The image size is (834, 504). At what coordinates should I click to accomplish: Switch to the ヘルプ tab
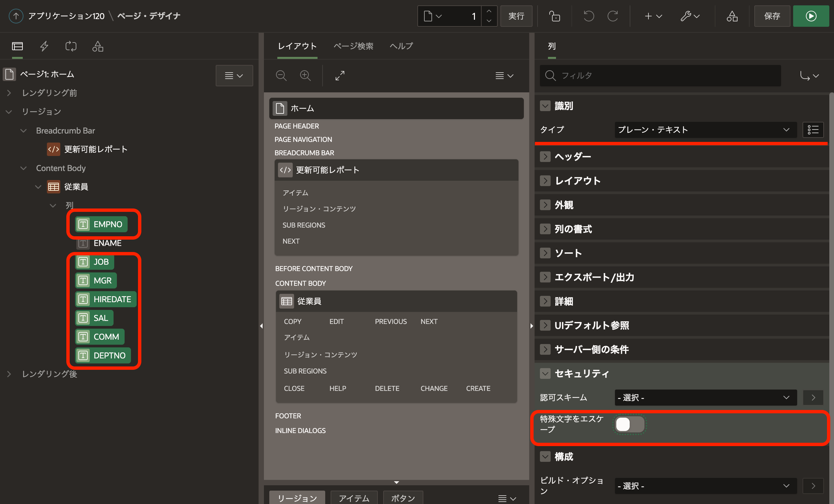click(x=401, y=46)
